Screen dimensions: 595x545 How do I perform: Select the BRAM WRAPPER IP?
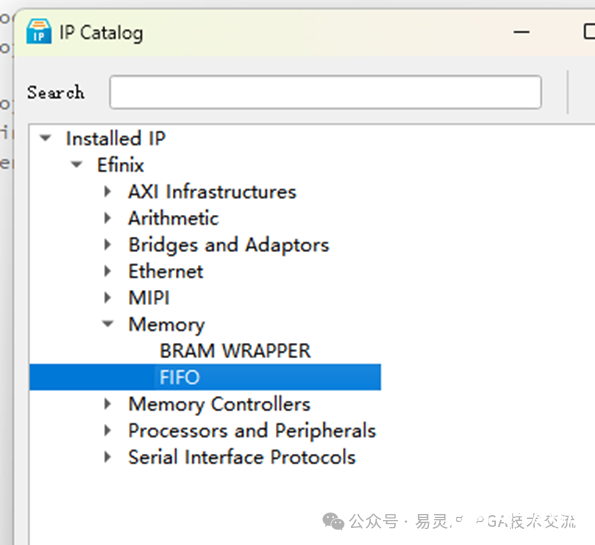(235, 351)
